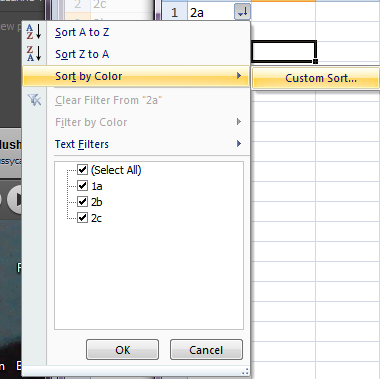Expand the Sort by Color submenu arrow

tap(239, 76)
